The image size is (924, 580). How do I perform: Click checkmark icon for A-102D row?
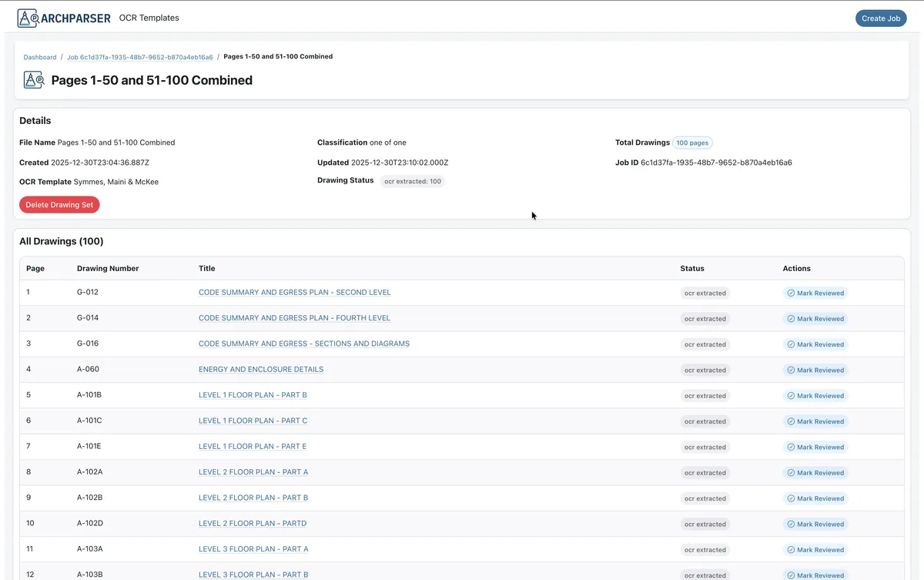pos(791,524)
